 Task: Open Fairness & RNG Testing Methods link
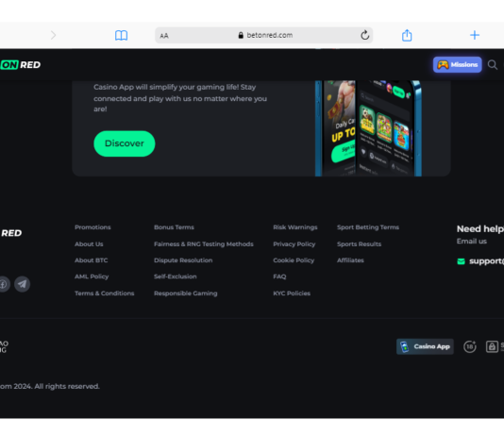204,243
